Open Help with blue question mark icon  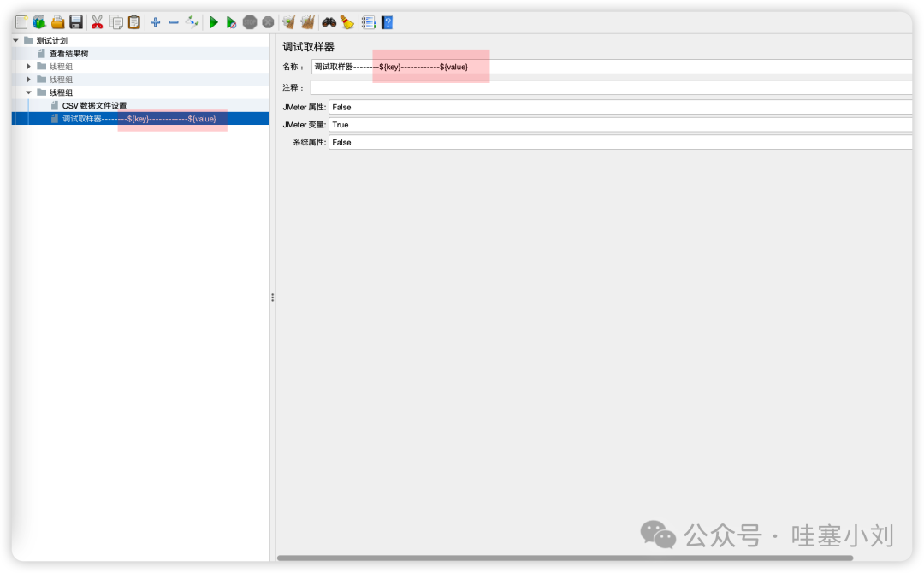(x=388, y=22)
